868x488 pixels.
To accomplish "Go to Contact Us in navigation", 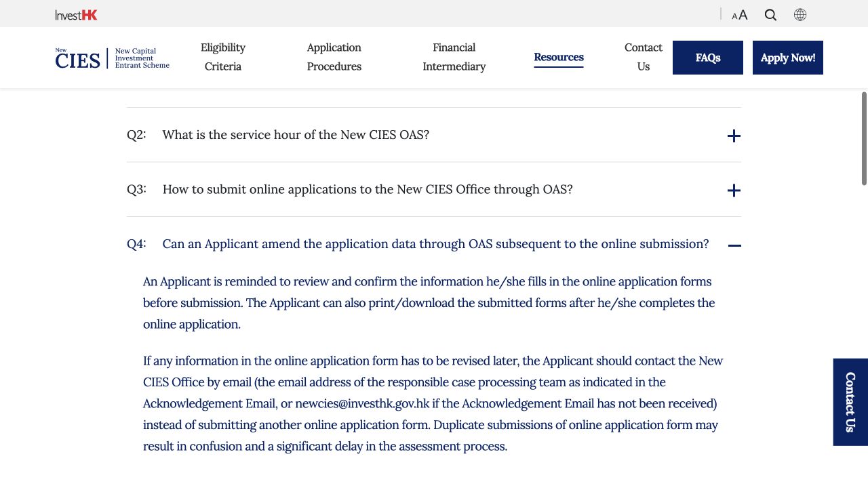I will 644,57.
